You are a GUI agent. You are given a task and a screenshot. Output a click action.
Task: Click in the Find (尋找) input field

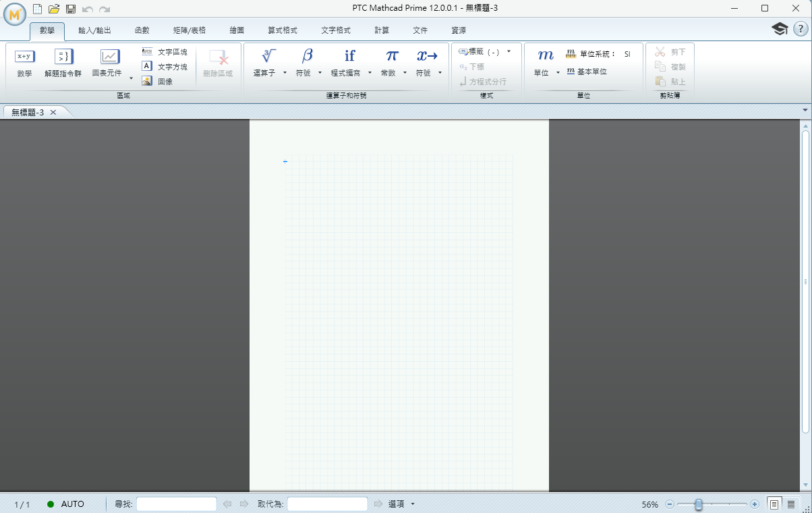coord(177,504)
